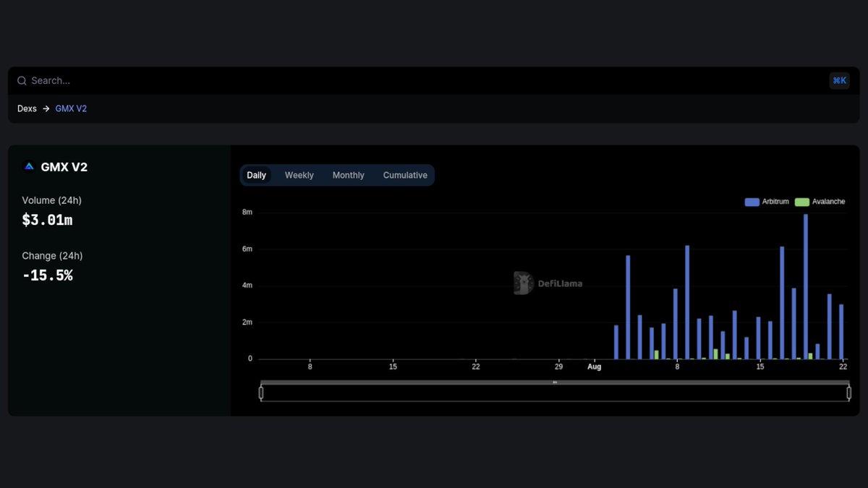This screenshot has height=488, width=868.
Task: Click the search magnifier icon
Action: click(x=22, y=81)
